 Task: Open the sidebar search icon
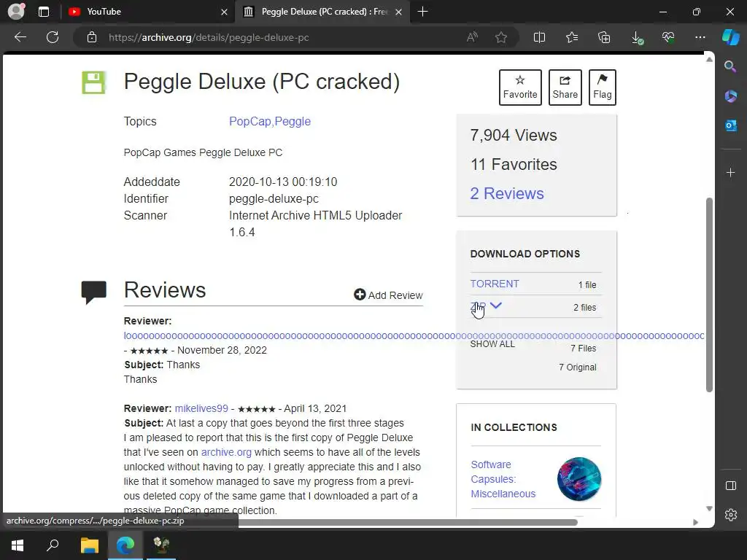tap(730, 66)
